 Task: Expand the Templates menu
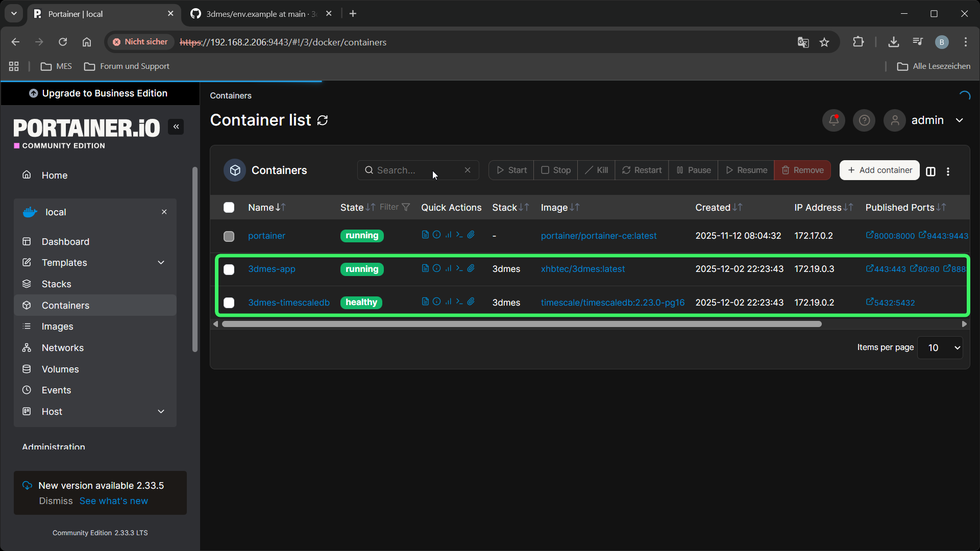tap(161, 263)
